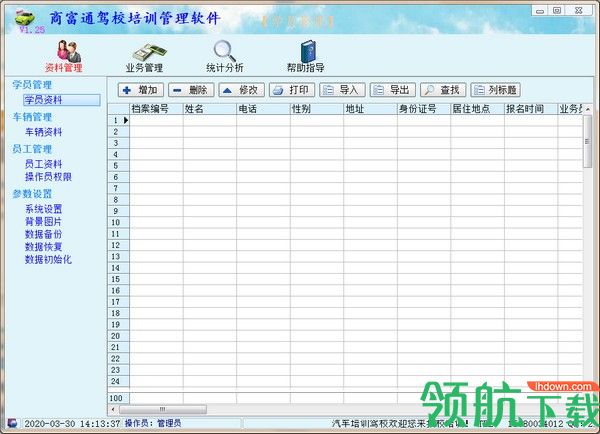Open 数据恢复 option
Viewport: 600px width, 434px height.
coord(43,247)
